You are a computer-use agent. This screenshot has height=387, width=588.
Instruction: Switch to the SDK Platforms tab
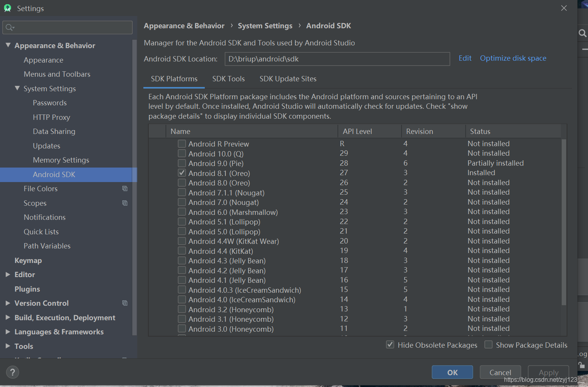174,79
